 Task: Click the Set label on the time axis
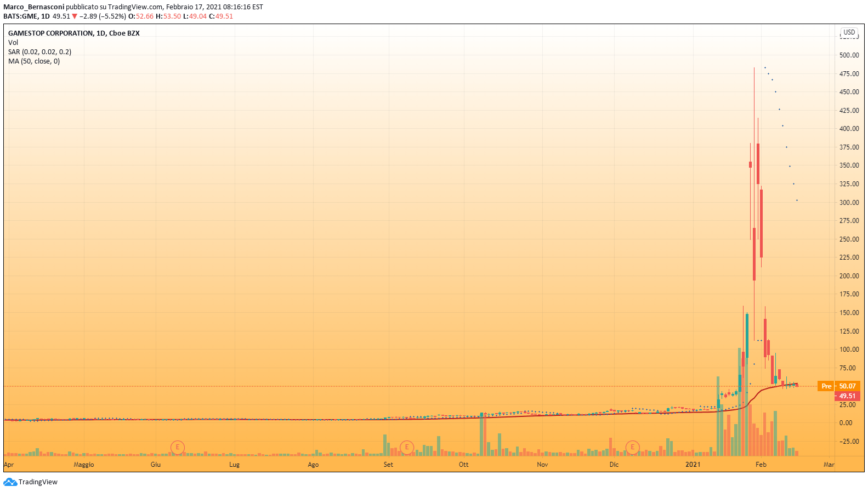pyautogui.click(x=388, y=465)
